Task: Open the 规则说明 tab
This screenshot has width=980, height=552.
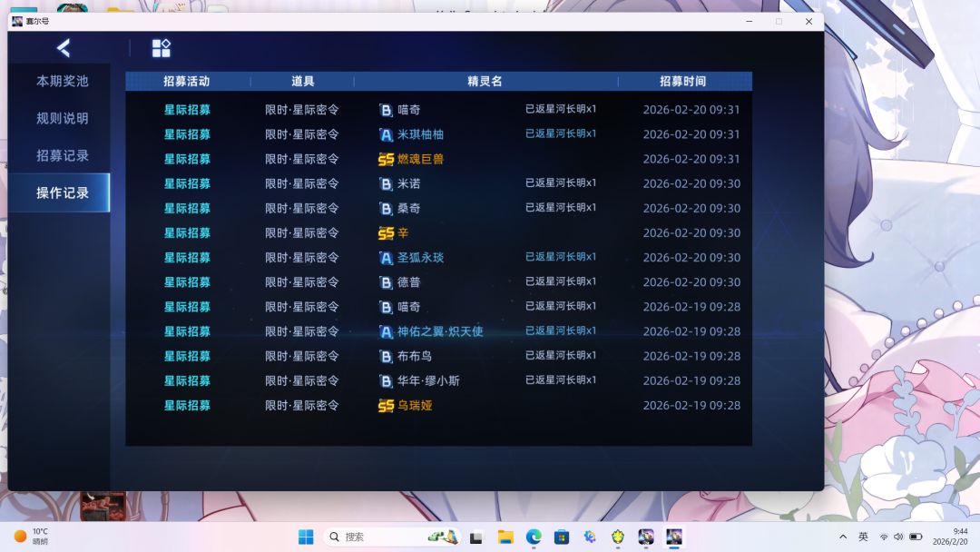Action: pos(62,118)
